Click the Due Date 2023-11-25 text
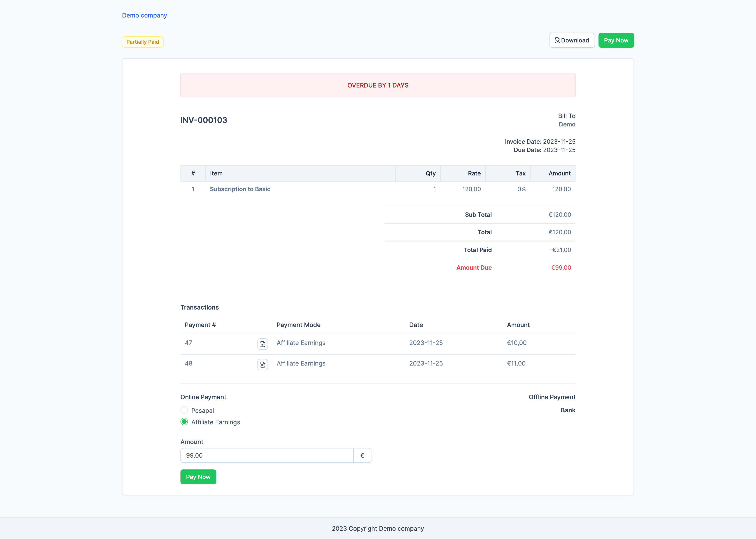The image size is (756, 539). click(x=544, y=150)
